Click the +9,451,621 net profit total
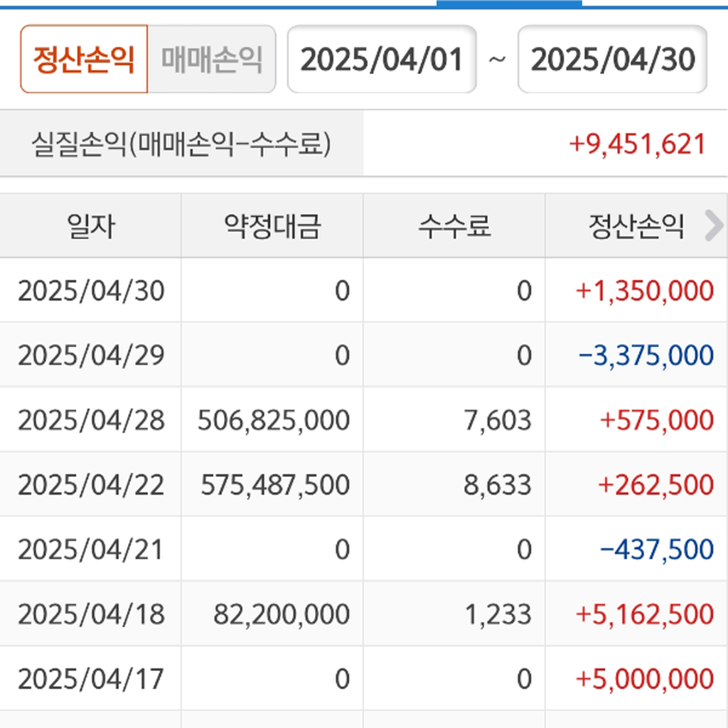 tap(637, 144)
